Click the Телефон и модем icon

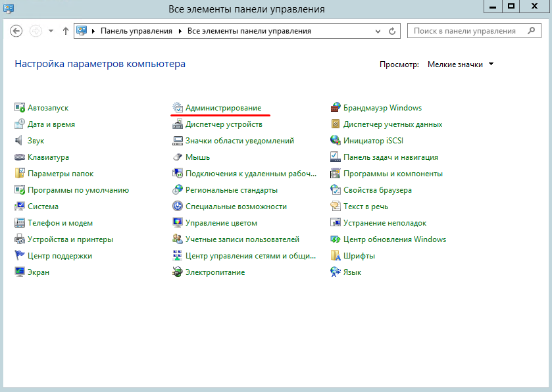click(x=19, y=223)
